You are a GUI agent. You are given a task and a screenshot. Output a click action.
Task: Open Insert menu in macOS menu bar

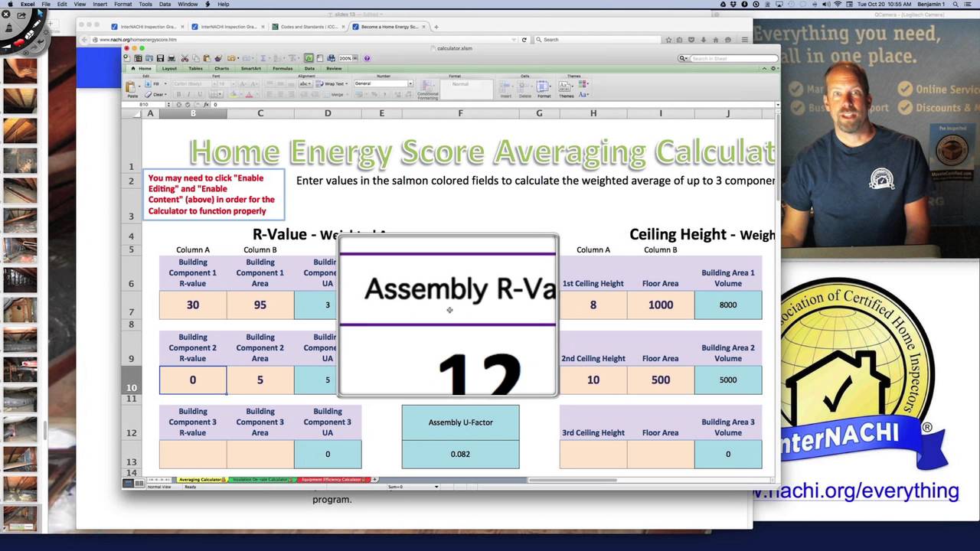100,5
